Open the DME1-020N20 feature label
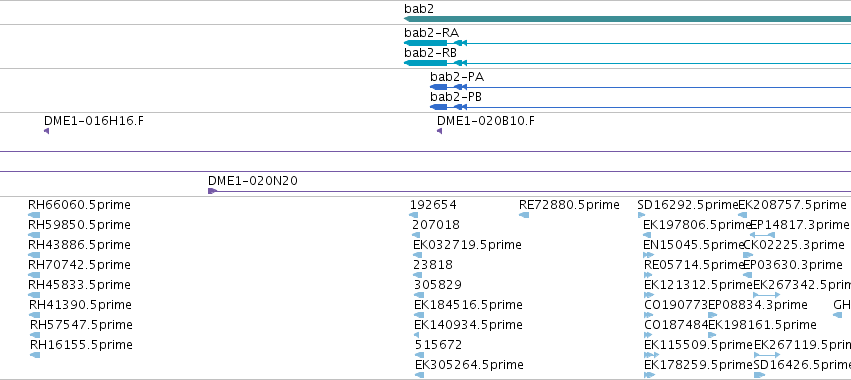851x380 pixels. tap(253, 181)
